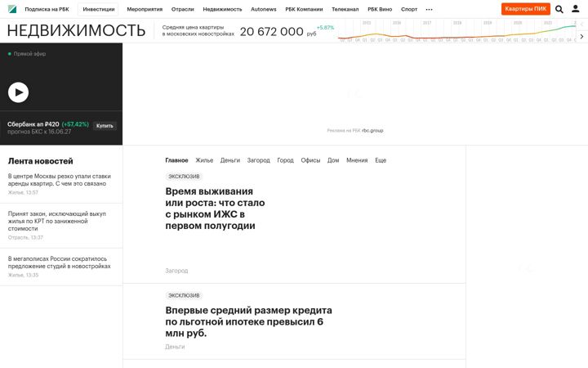588x368 pixels.
Task: Open 'РБК Компании' menu item
Action: 304,9
